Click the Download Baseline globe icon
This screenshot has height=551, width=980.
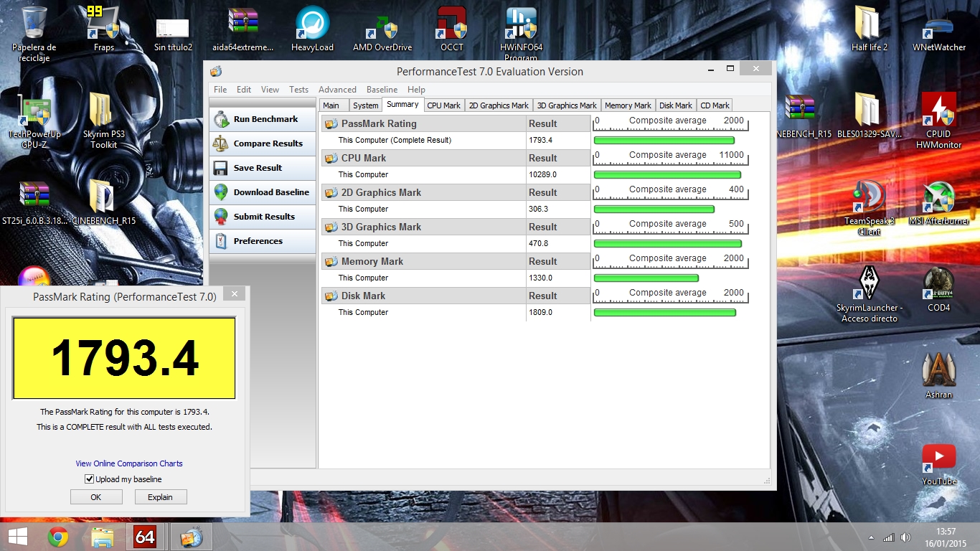pos(221,193)
